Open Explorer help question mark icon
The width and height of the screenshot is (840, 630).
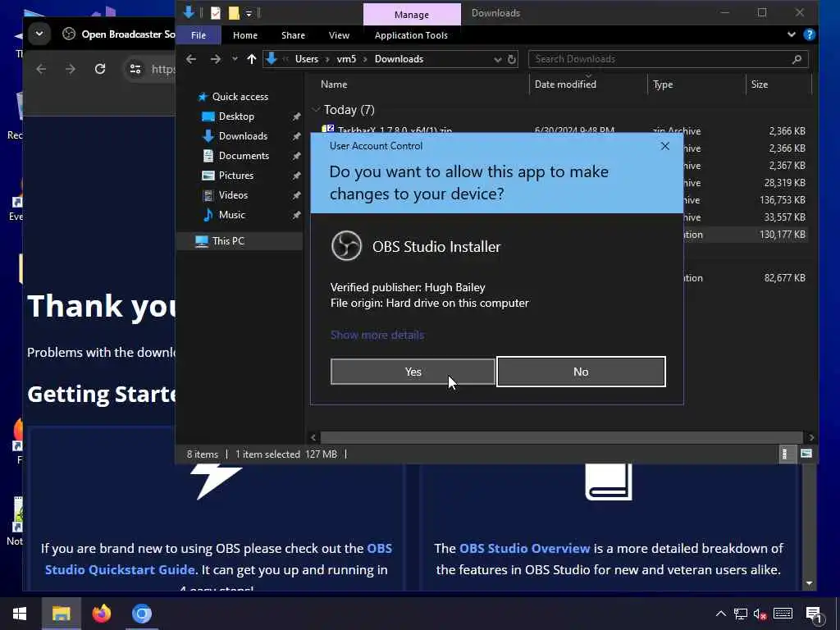[809, 34]
